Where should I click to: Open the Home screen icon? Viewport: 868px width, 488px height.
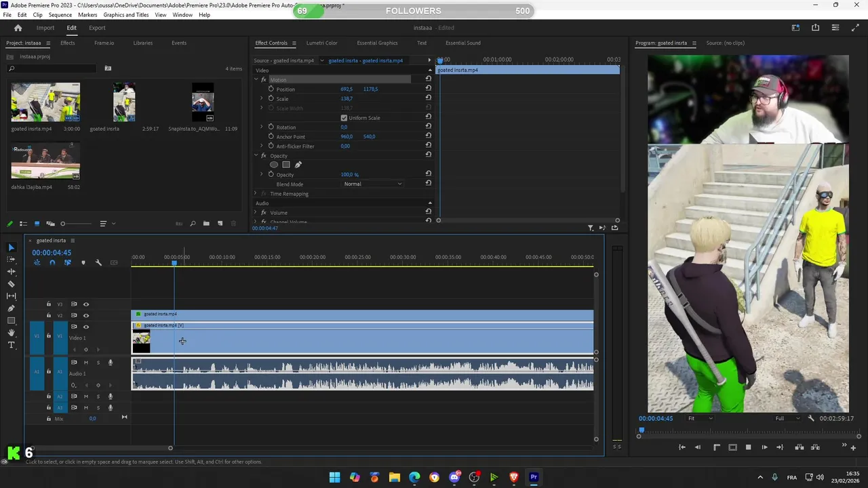(18, 28)
